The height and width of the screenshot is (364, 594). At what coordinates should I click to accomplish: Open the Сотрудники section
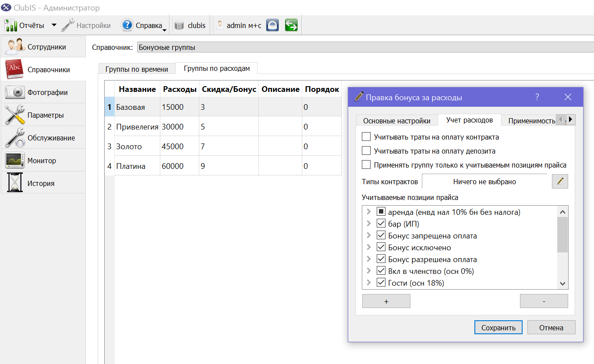tap(43, 47)
